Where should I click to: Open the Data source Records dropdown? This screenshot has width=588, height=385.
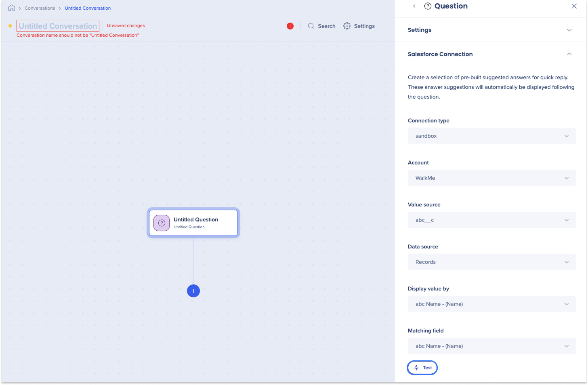point(491,262)
